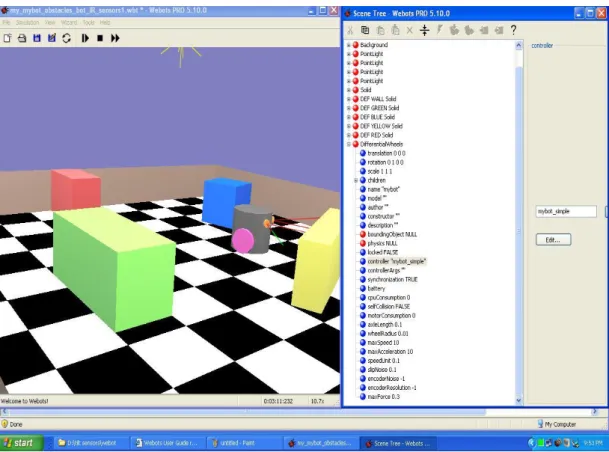This screenshot has width=609, height=452.
Task: Expand the DEF BLUE Solid node
Action: click(x=349, y=117)
